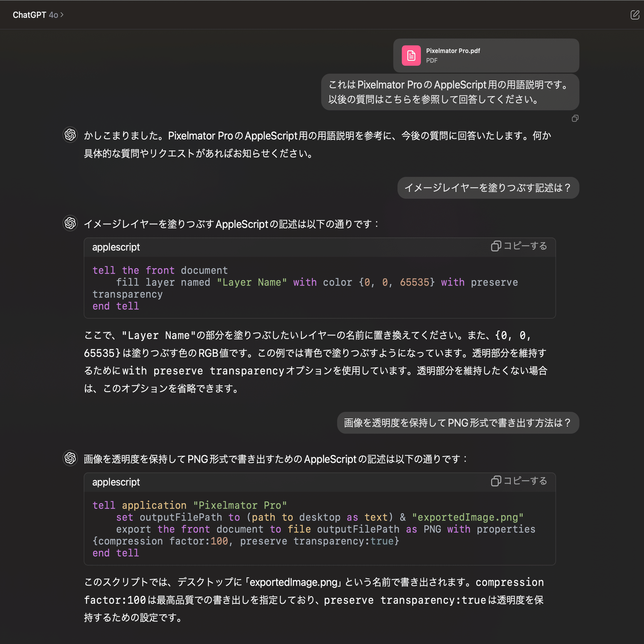Click the copy icon under the first user message
644x644 pixels.
(575, 119)
